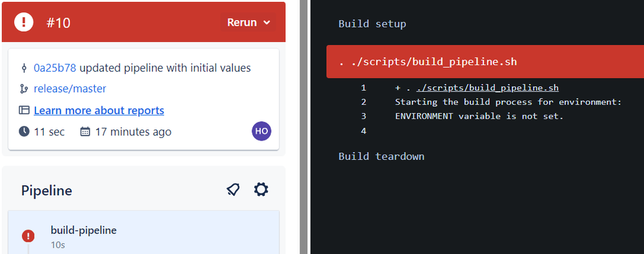Click the calendar icon next to 17 minutes ago
The width and height of the screenshot is (644, 254).
(x=85, y=132)
